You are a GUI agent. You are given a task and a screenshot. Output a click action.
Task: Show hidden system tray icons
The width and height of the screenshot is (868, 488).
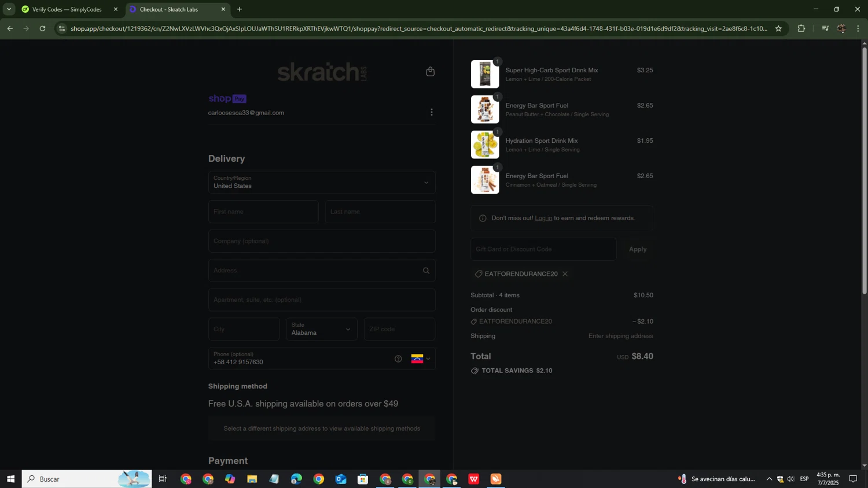(769, 479)
